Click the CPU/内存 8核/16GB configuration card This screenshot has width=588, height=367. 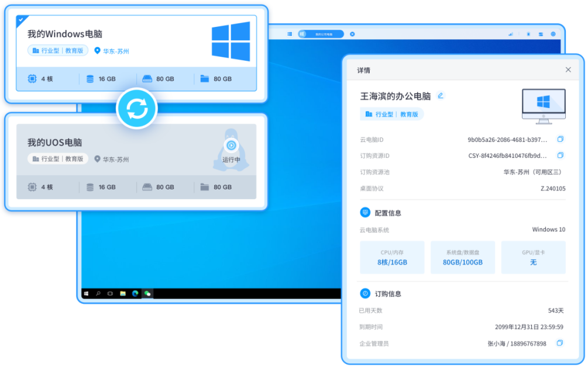[393, 257]
